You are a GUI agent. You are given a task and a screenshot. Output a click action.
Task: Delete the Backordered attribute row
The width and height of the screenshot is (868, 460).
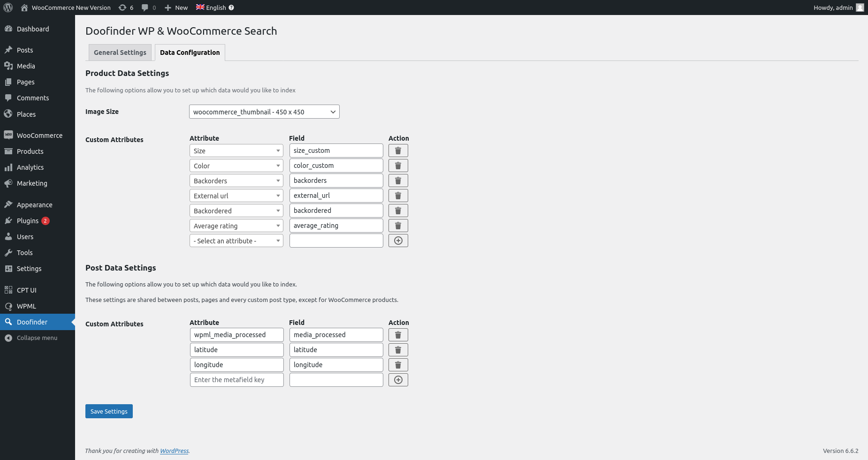coord(398,211)
